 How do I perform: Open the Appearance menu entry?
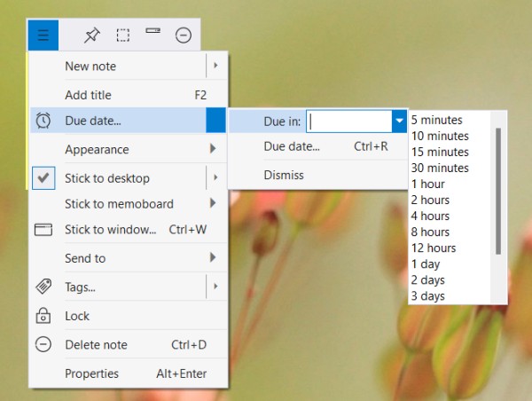click(129, 149)
